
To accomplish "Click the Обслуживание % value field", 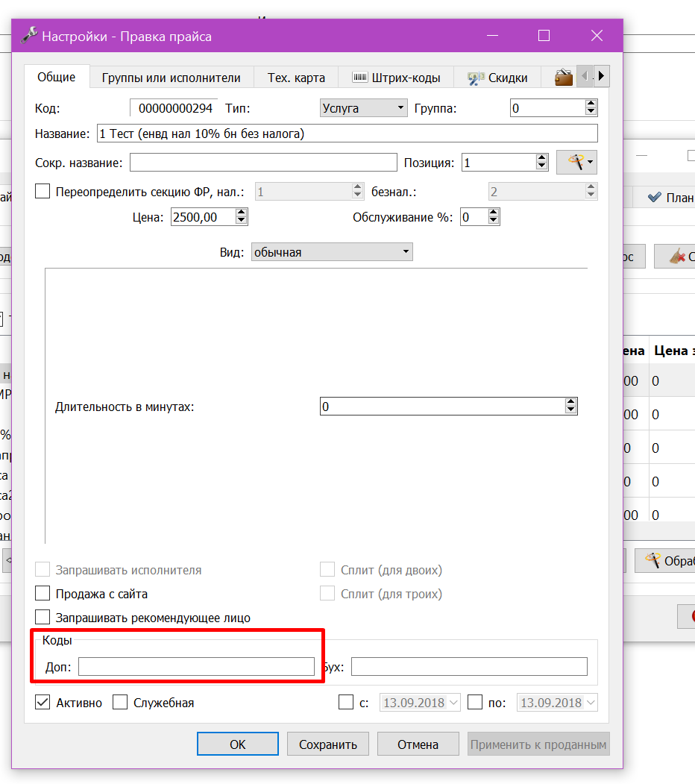I will (x=474, y=217).
